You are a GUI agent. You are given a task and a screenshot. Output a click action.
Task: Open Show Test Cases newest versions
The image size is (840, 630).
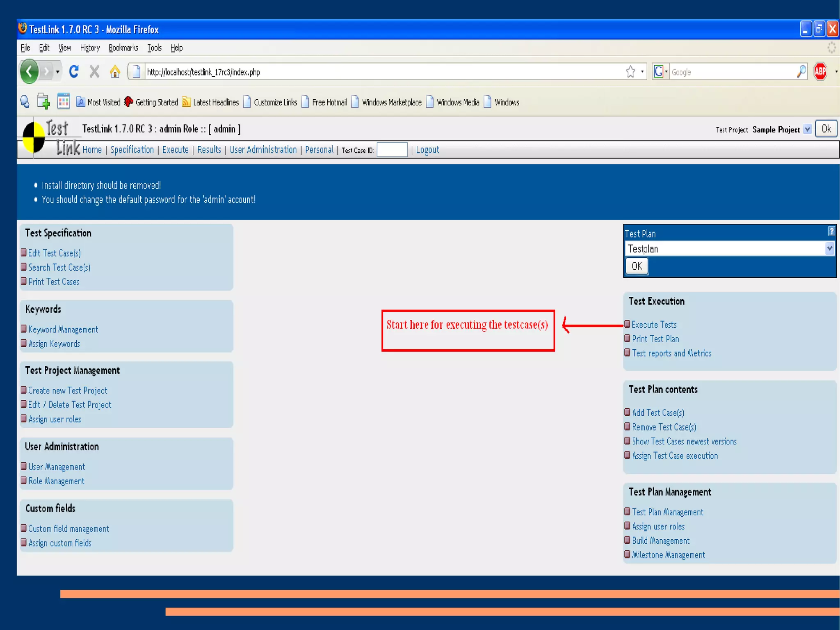[685, 442]
